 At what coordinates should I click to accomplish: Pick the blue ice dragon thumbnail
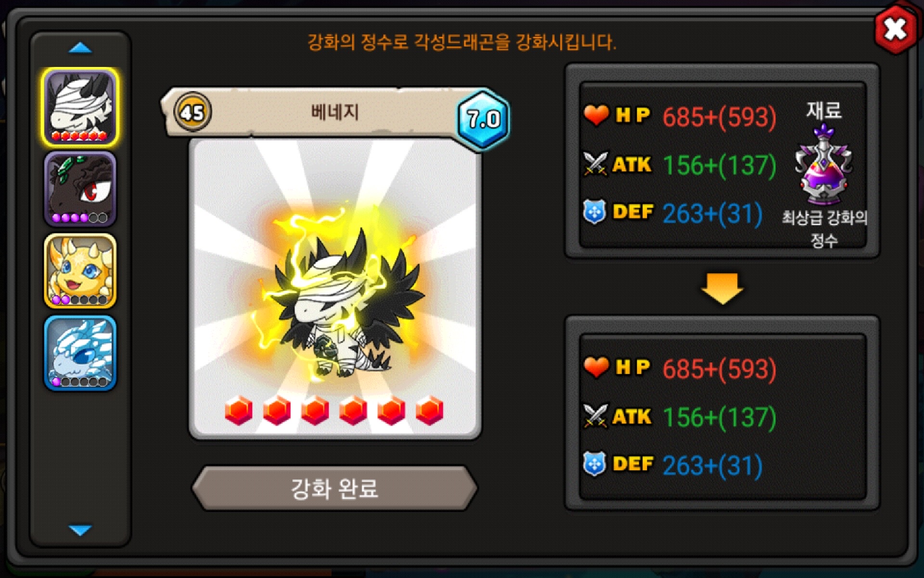pos(80,353)
